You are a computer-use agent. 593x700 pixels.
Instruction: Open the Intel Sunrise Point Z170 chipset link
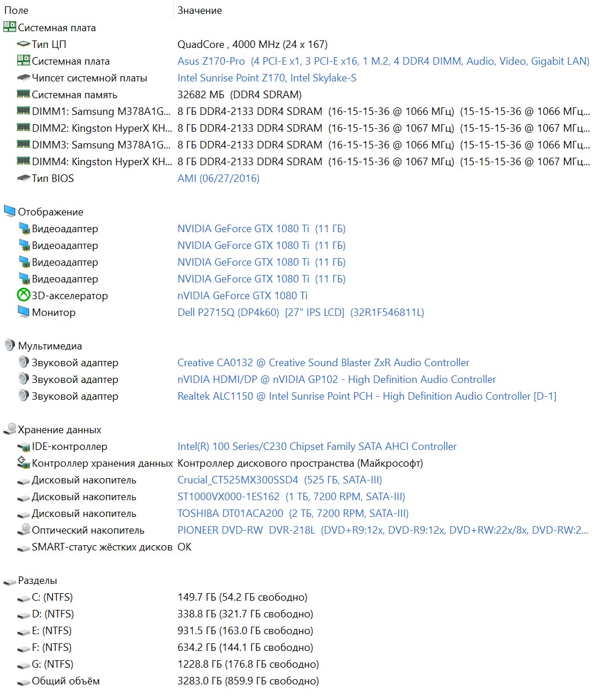[x=267, y=77]
